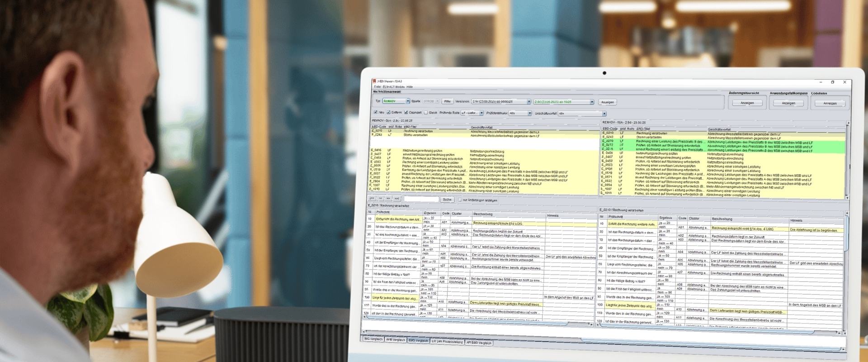Open the Sparte dropdown showing STROM
This screenshot has height=362, width=868.
click(430, 101)
